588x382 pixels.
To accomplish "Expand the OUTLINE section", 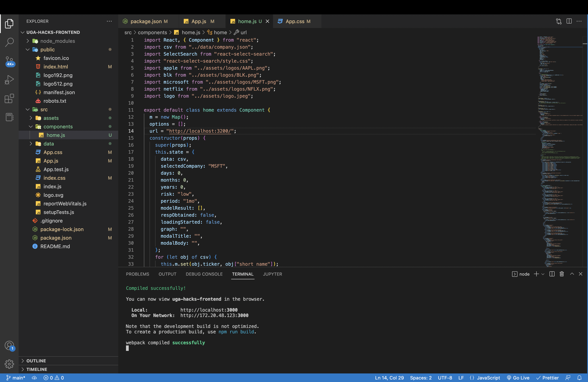I will coord(36,360).
